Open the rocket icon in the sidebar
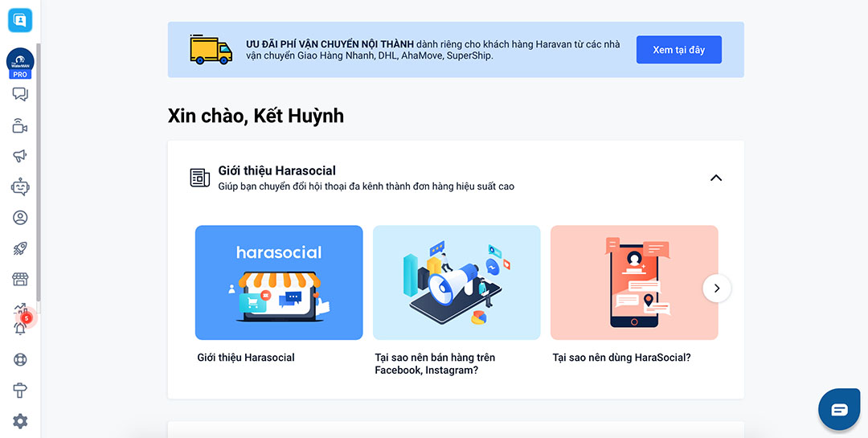The image size is (868, 438). (x=20, y=248)
